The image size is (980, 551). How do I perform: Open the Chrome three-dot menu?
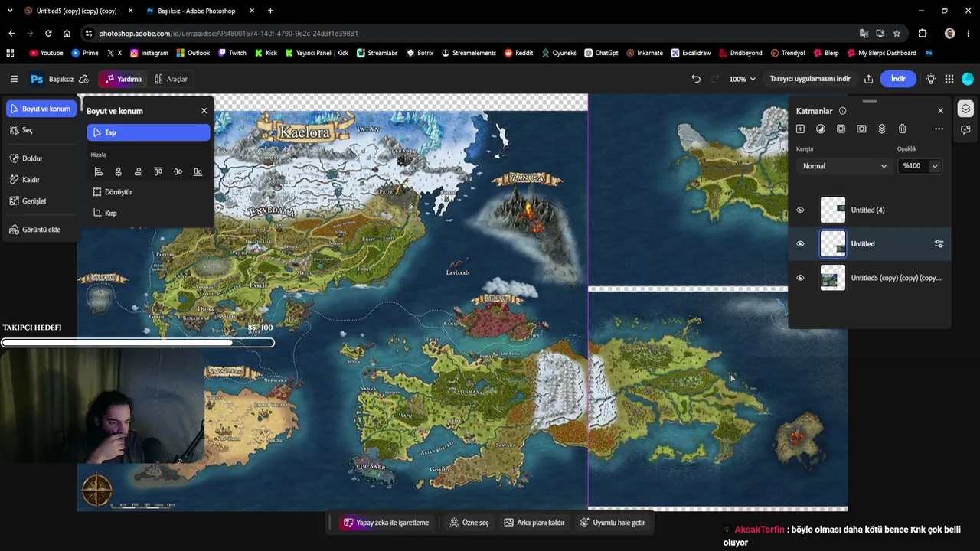(969, 34)
